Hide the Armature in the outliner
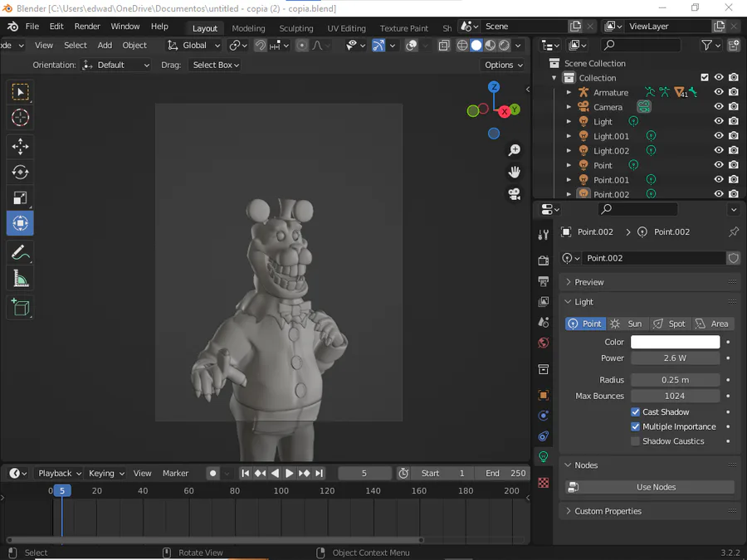747x560 pixels. 719,92
